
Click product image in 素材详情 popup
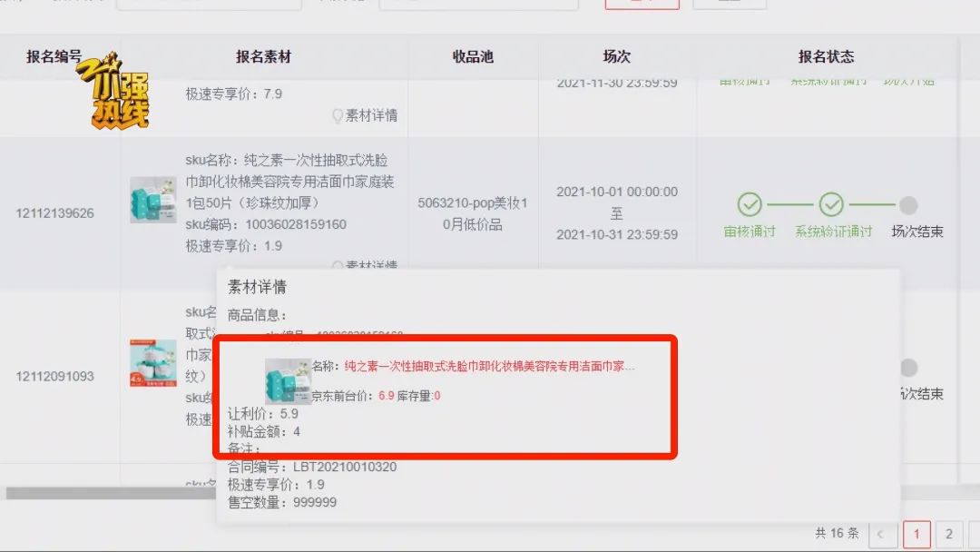pyautogui.click(x=287, y=380)
